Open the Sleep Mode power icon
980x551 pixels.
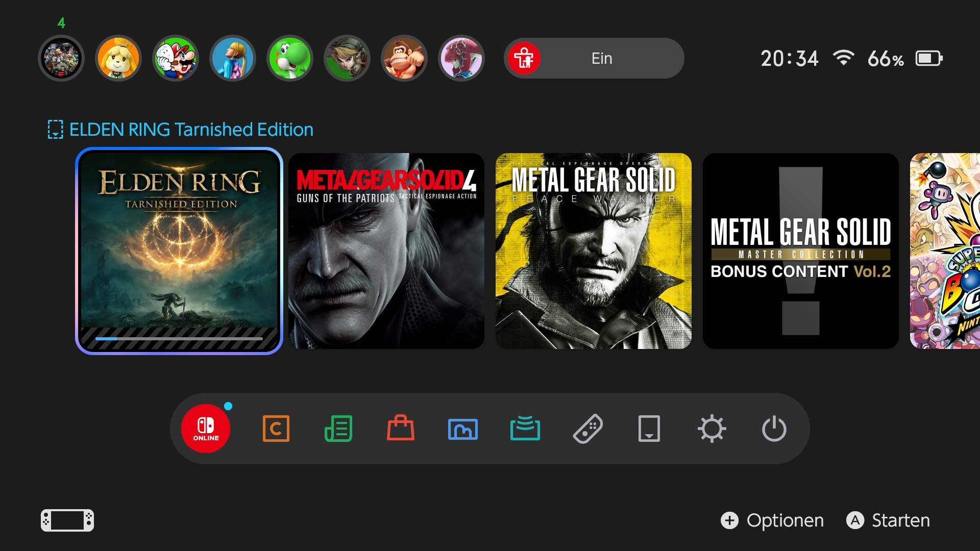774,429
